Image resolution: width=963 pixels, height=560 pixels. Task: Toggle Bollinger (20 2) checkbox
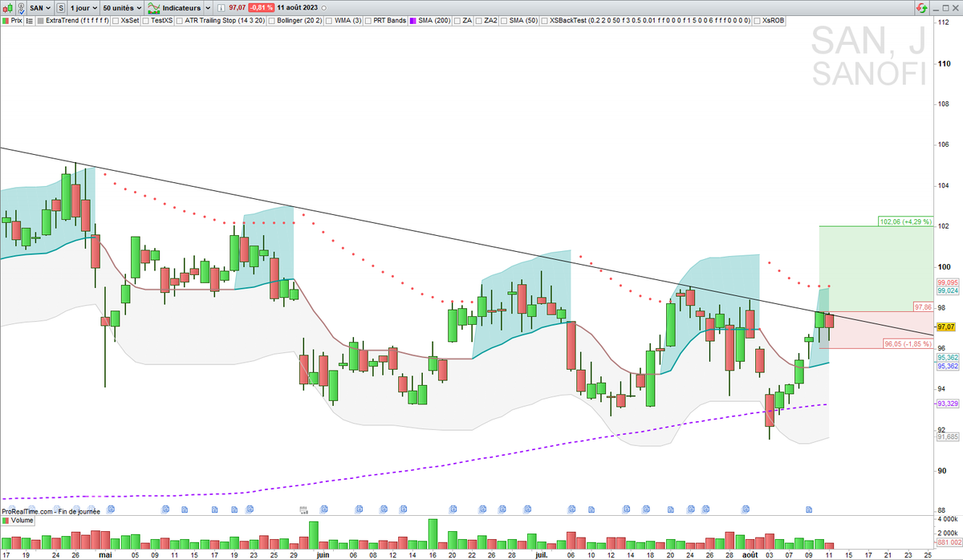click(271, 20)
